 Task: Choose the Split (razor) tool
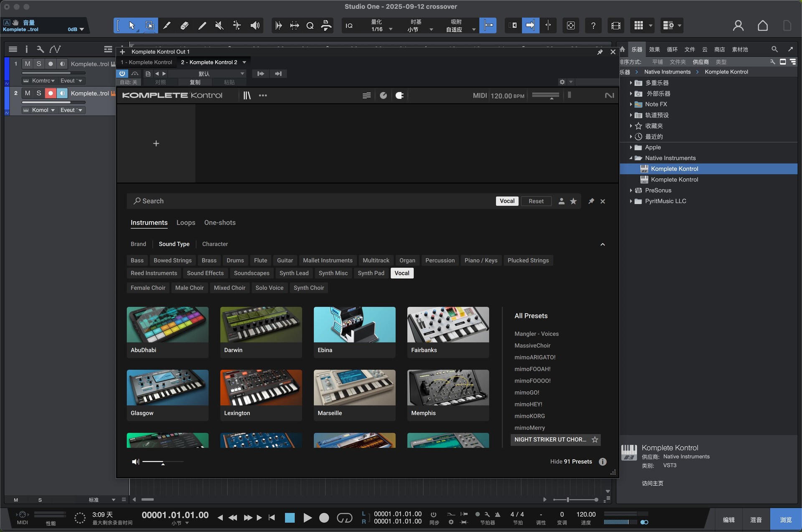click(167, 25)
